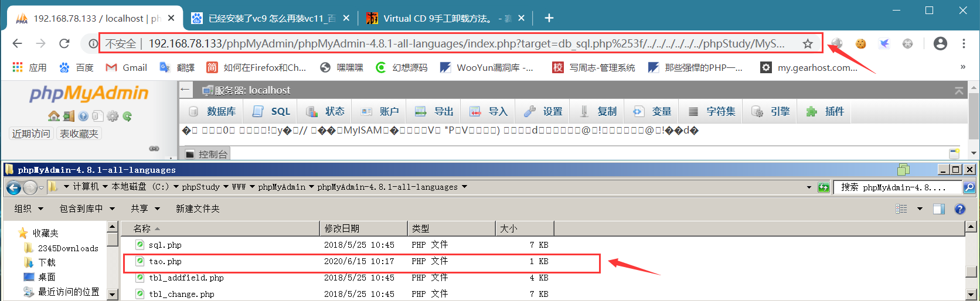980x301 pixels.
Task: Open the 设置 settings tab
Action: pos(543,111)
